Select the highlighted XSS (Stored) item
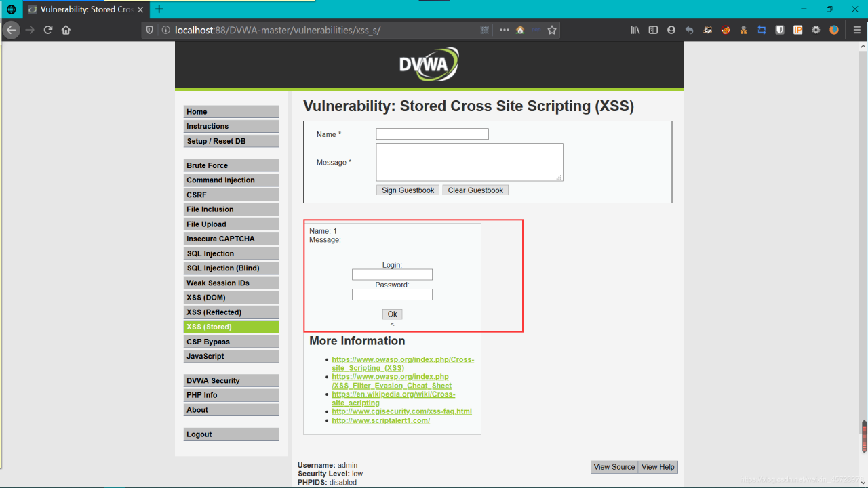Image resolution: width=868 pixels, height=488 pixels. click(x=231, y=327)
